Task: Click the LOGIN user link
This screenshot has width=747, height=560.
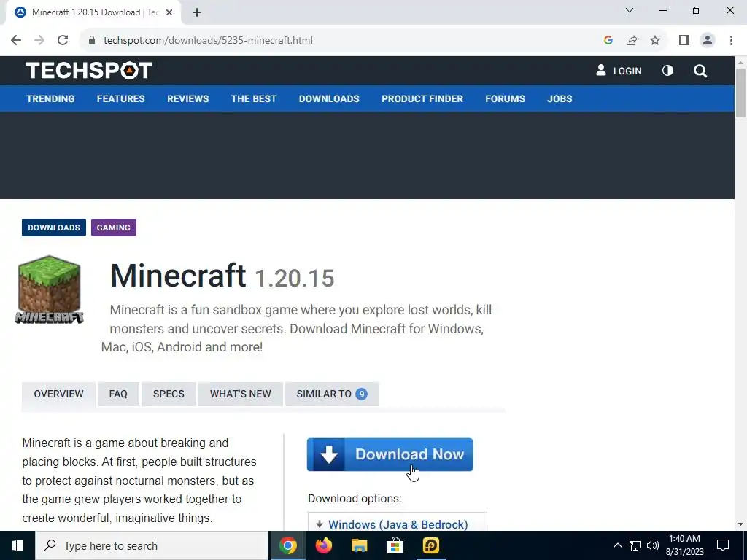Action: click(x=619, y=71)
